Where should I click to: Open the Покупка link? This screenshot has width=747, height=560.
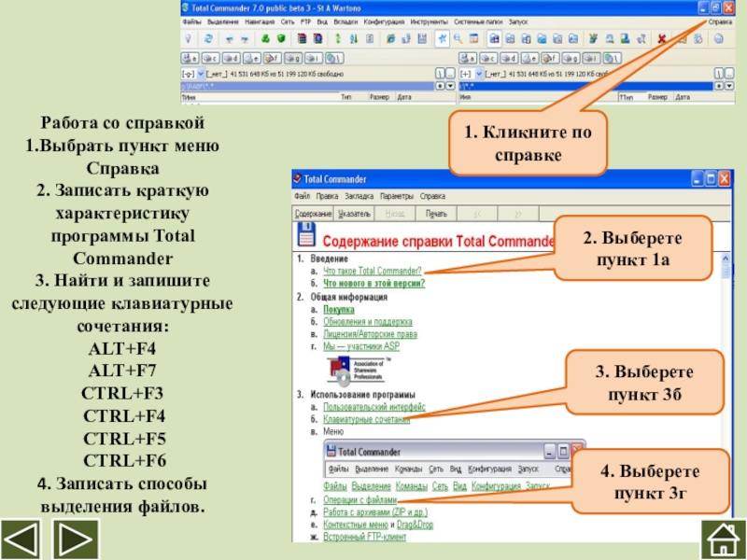(x=338, y=310)
